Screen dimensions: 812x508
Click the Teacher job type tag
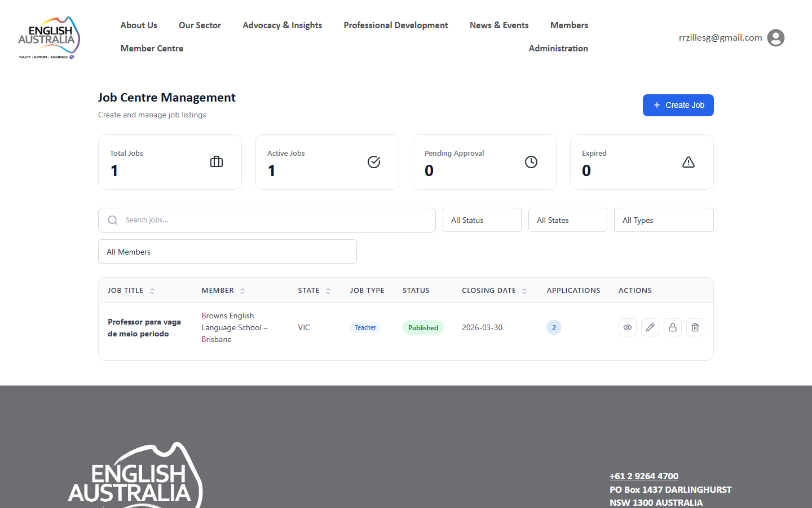[x=365, y=327]
